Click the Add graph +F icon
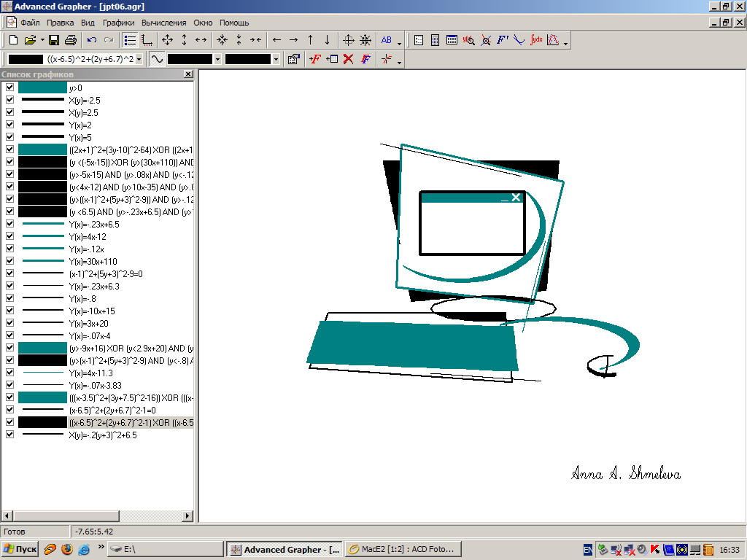The height and width of the screenshot is (560, 747). (314, 59)
